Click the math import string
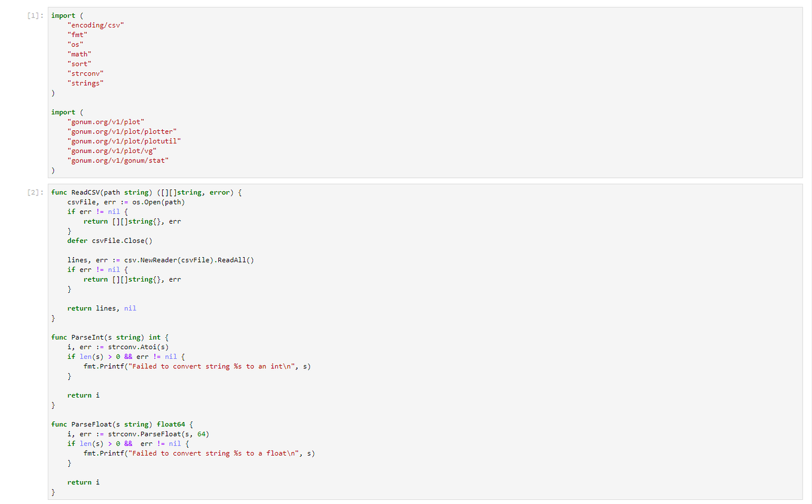This screenshot has height=504, width=812. click(x=78, y=54)
